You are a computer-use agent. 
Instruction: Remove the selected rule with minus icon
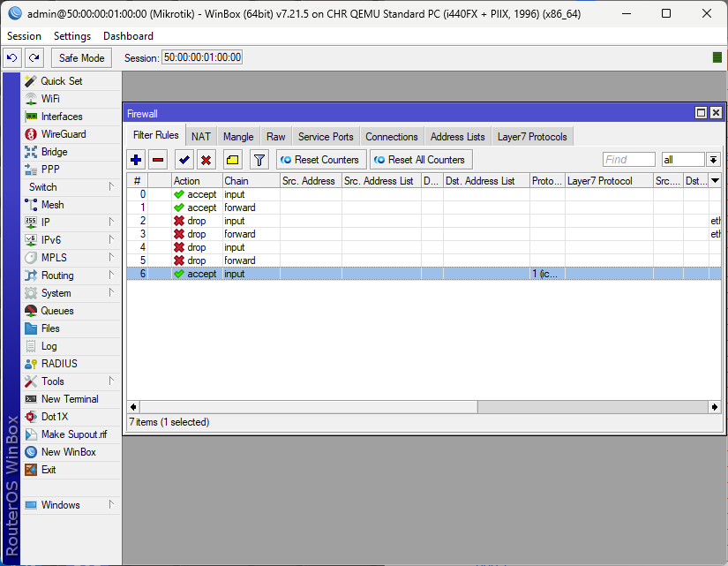(x=158, y=160)
